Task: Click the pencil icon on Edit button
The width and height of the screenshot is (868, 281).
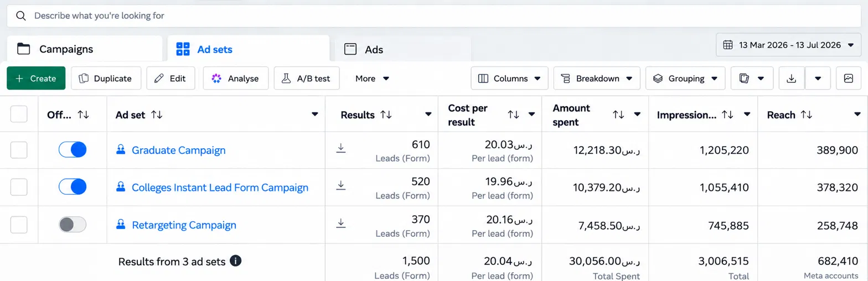Action: pyautogui.click(x=159, y=79)
